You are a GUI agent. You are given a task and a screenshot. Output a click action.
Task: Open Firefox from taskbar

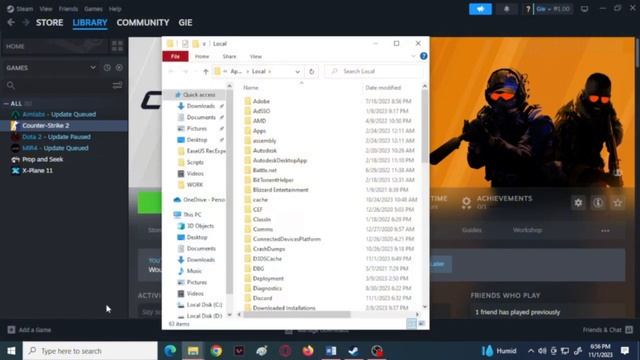pos(308,351)
